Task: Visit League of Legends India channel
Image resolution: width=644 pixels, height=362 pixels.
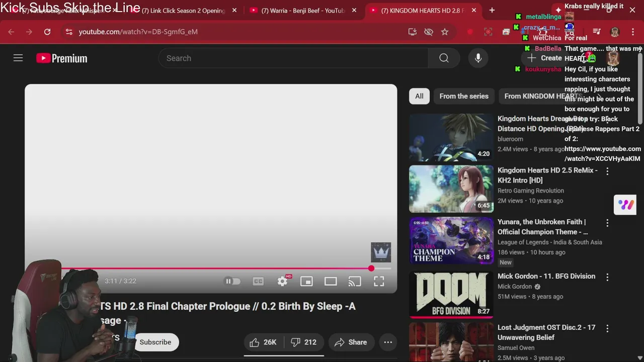Action: tap(550, 242)
